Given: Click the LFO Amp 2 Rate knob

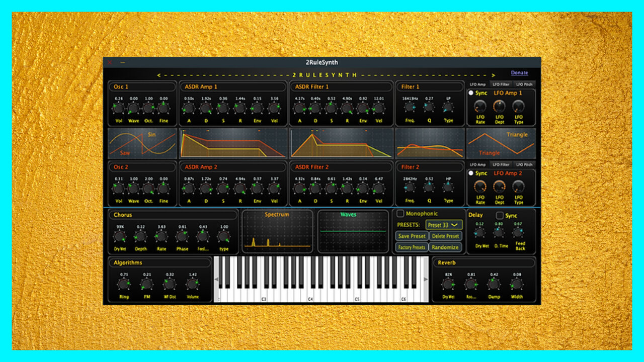Looking at the screenshot, I should click(x=480, y=187).
